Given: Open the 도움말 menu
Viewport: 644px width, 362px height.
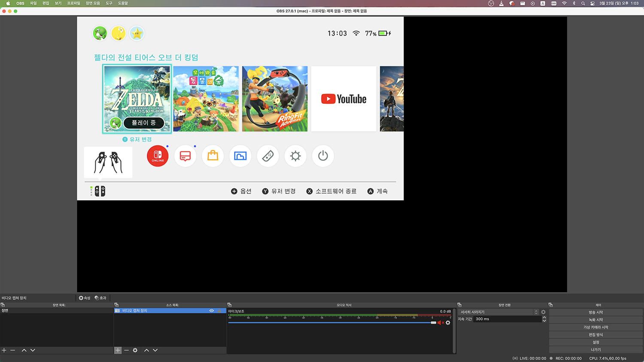Looking at the screenshot, I should (123, 3).
